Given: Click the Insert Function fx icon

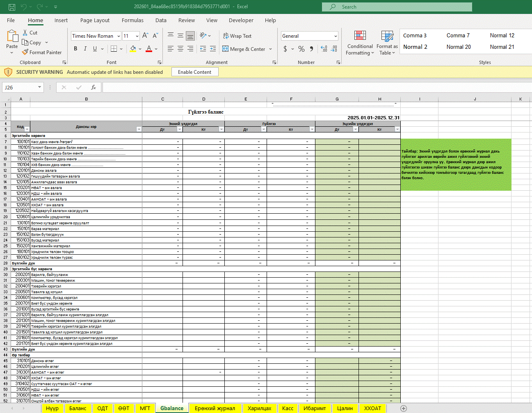Looking at the screenshot, I should click(94, 87).
